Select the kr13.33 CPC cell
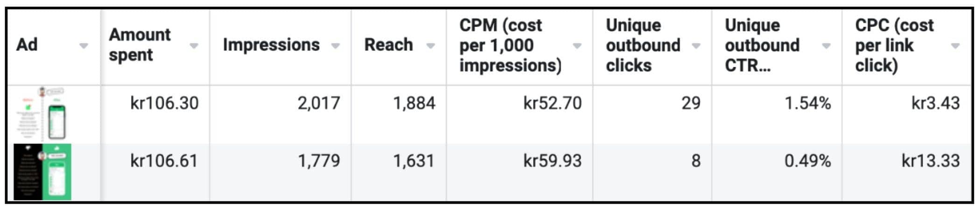980x215 pixels. pyautogui.click(x=931, y=161)
